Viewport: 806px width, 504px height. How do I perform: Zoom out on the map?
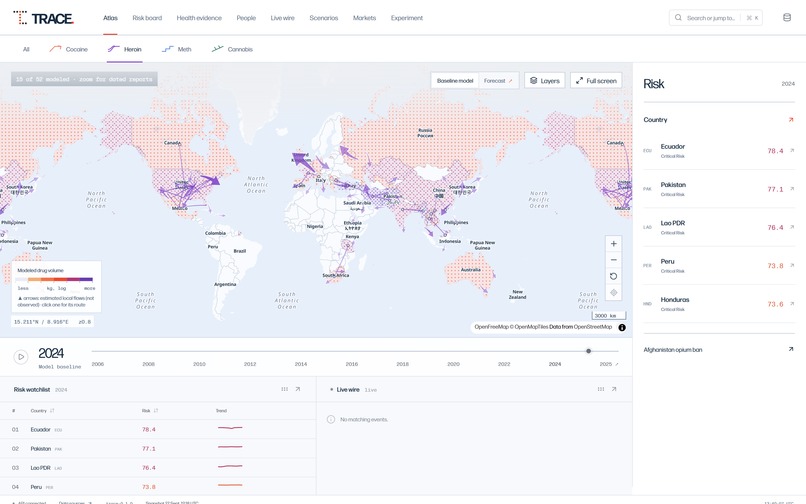(613, 260)
